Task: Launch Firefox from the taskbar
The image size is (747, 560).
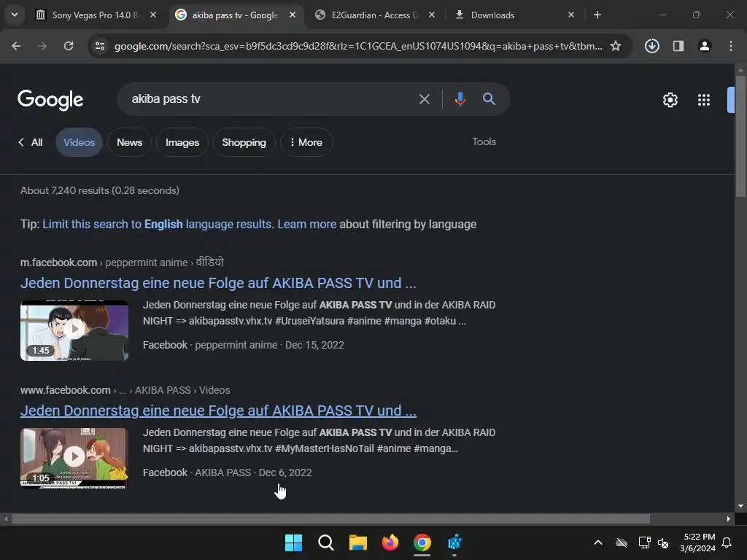Action: (390, 542)
